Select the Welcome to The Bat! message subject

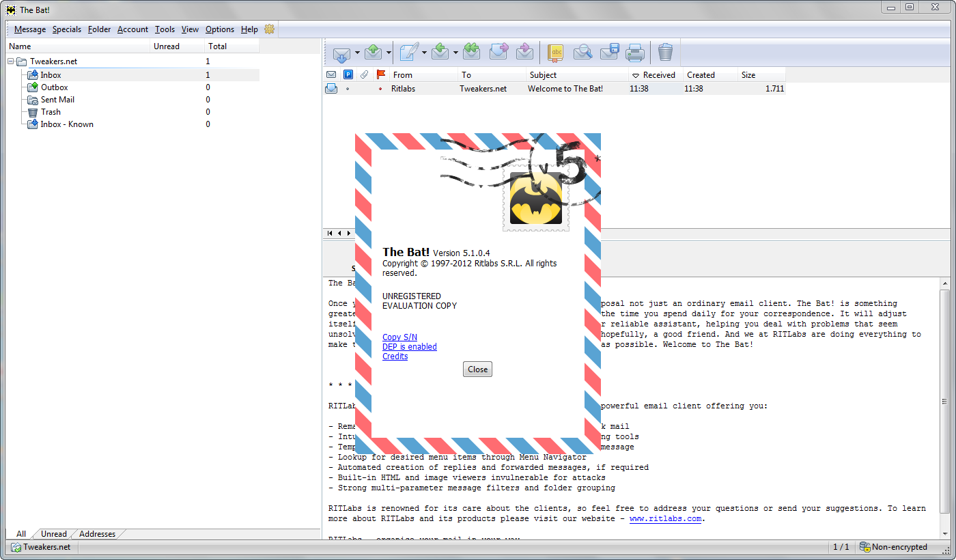point(565,89)
